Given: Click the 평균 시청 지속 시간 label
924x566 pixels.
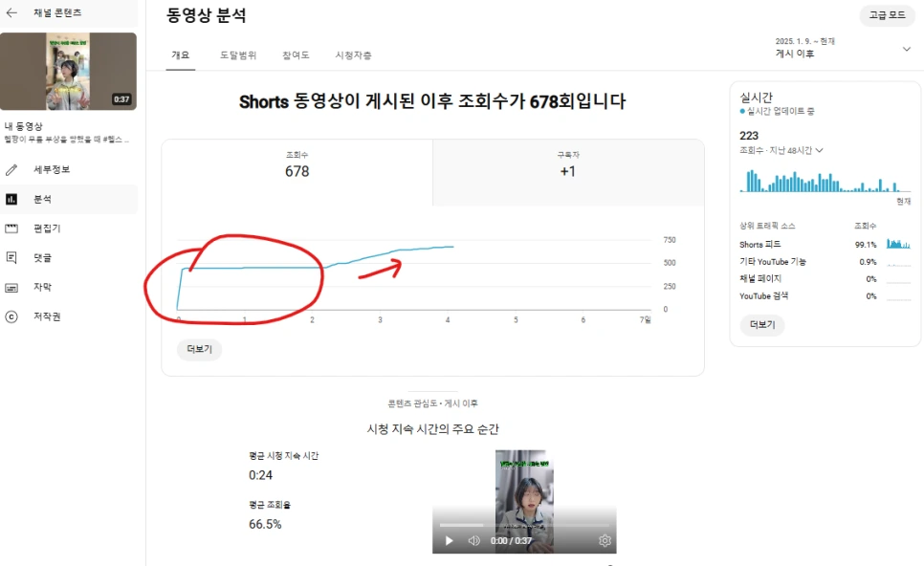Looking at the screenshot, I should tap(283, 456).
